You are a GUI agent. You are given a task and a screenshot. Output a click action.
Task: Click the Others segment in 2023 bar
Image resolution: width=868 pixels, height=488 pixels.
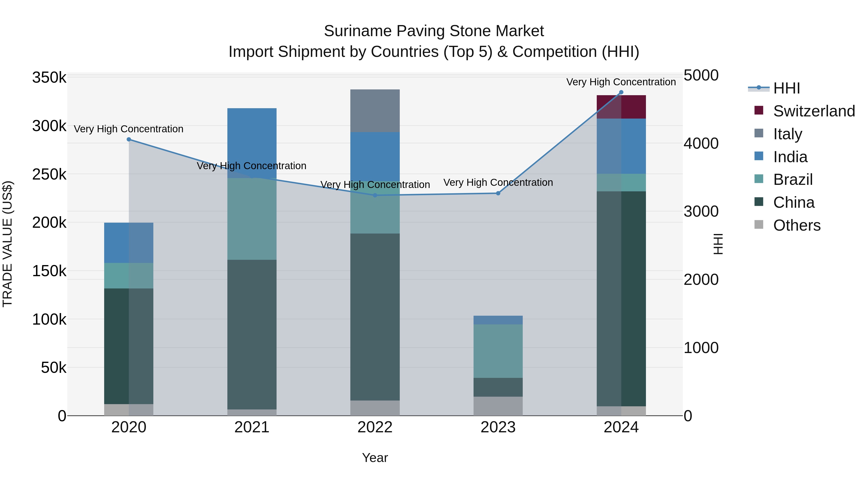click(x=498, y=406)
